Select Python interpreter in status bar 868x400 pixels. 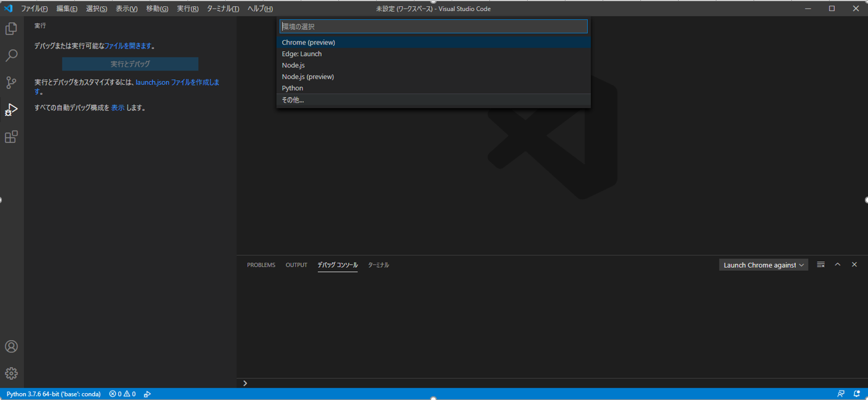click(x=54, y=394)
